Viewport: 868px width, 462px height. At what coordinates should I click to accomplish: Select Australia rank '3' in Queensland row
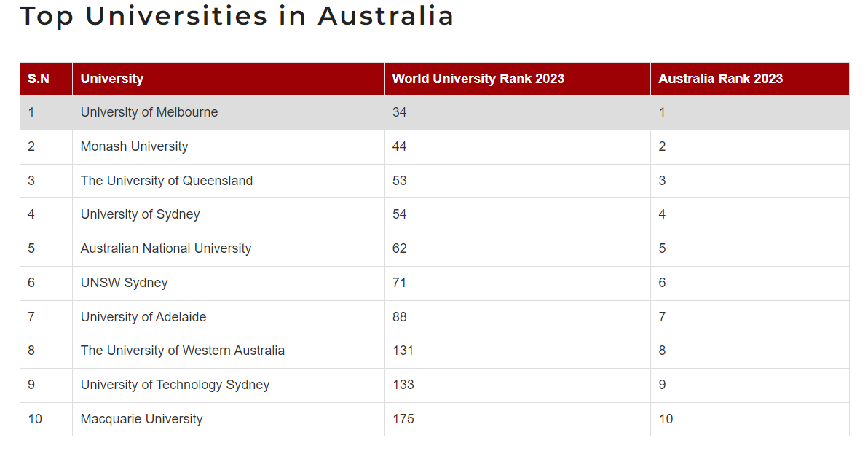pyautogui.click(x=662, y=181)
